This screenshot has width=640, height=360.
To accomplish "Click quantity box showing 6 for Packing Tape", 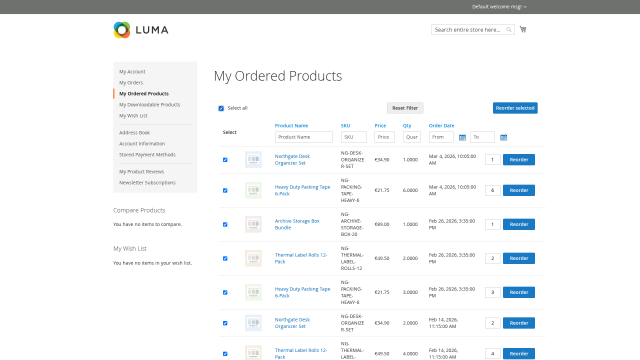I will (x=493, y=190).
